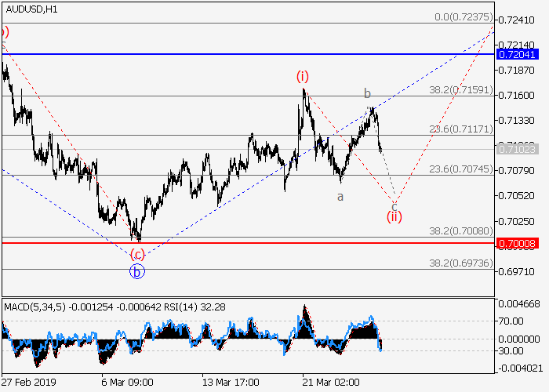Select the 23.6(0.70745) Fibonacci level label
This screenshot has height=392, width=549.
[460, 169]
